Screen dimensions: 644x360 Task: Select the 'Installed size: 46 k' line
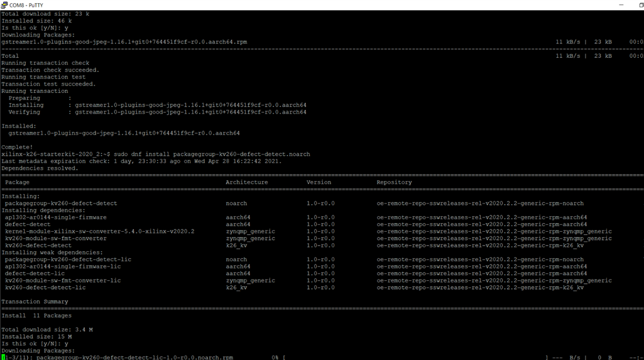(x=36, y=21)
